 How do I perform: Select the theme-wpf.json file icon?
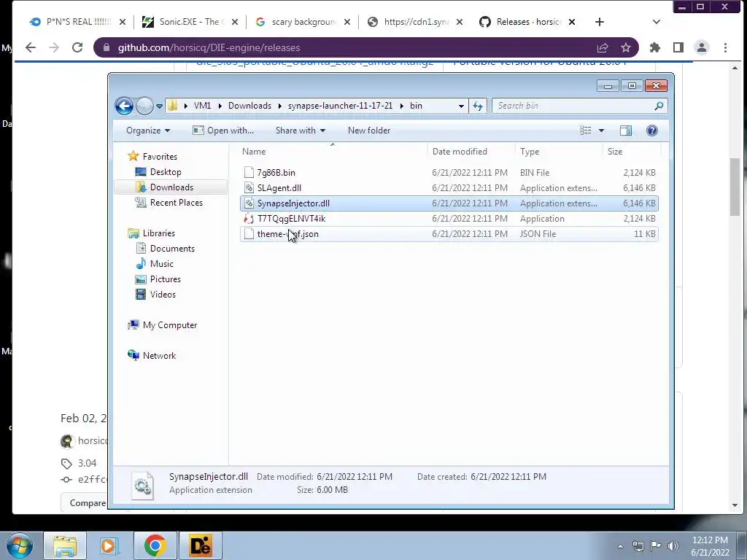click(x=249, y=234)
